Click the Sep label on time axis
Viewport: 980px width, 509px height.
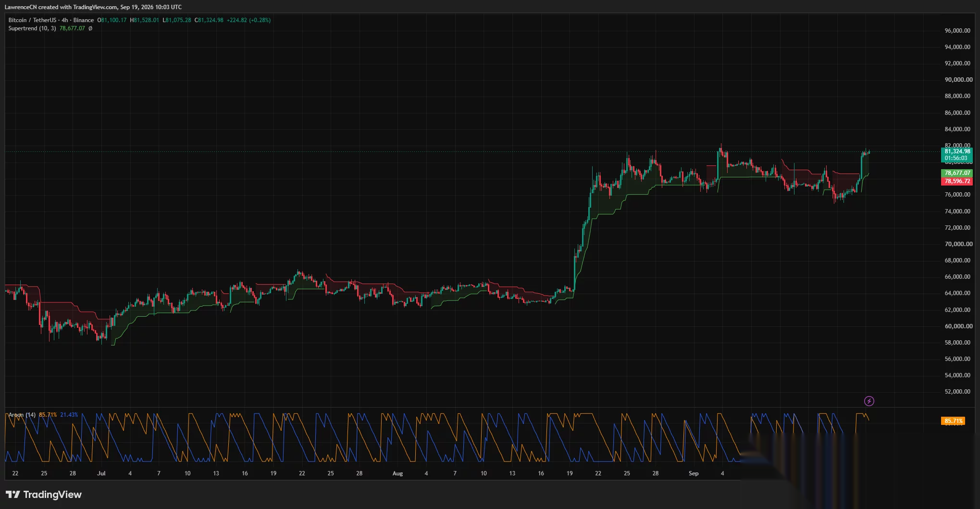pyautogui.click(x=694, y=473)
